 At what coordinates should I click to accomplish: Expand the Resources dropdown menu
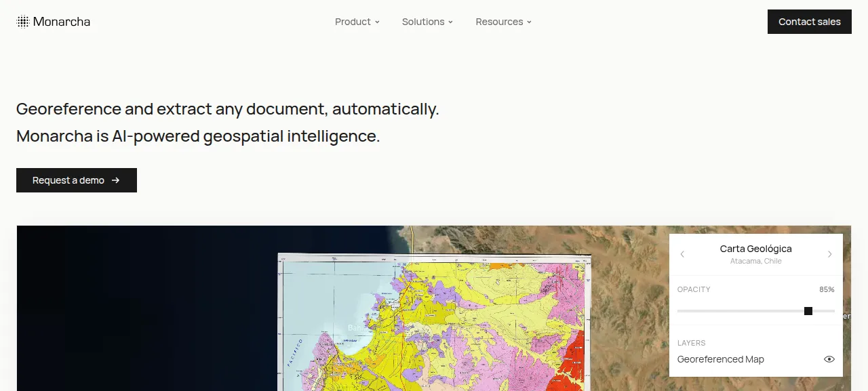pos(504,22)
